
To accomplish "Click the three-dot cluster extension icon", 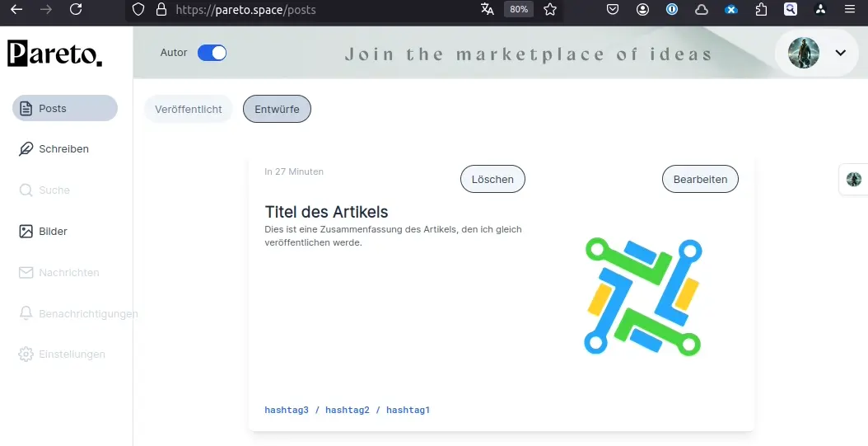I will pos(820,9).
